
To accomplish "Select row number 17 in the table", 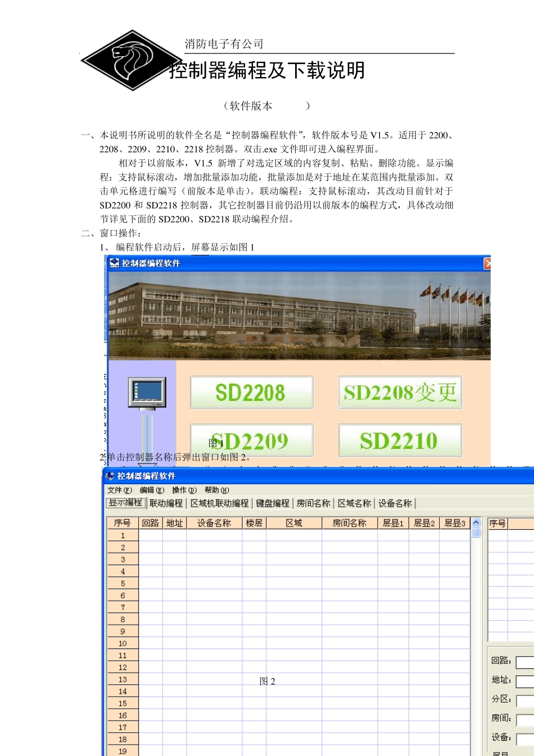I will point(123,727).
